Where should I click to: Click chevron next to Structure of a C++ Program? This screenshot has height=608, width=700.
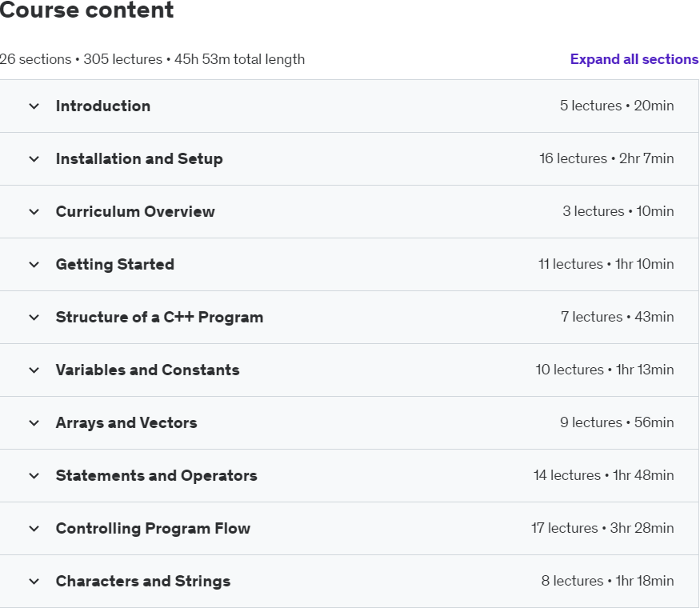[x=34, y=318]
